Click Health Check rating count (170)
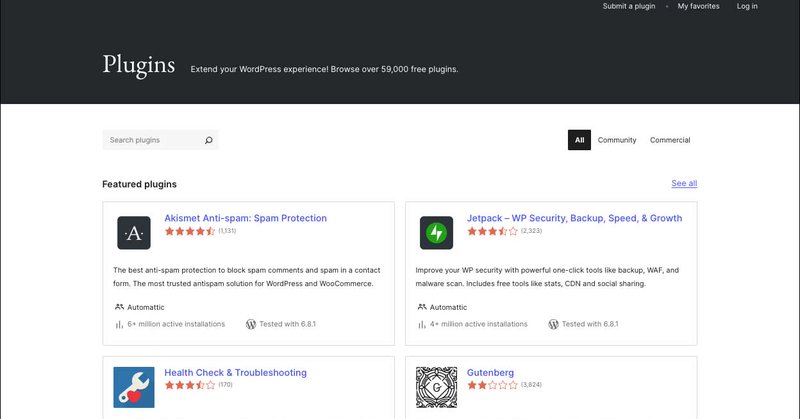Screen dimensions: 800x419 [225, 385]
